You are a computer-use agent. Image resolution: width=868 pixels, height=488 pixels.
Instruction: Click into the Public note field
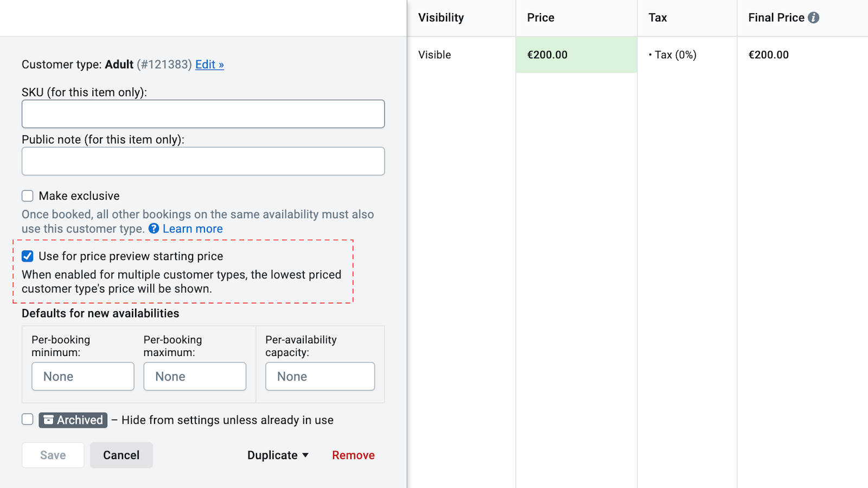pyautogui.click(x=203, y=161)
